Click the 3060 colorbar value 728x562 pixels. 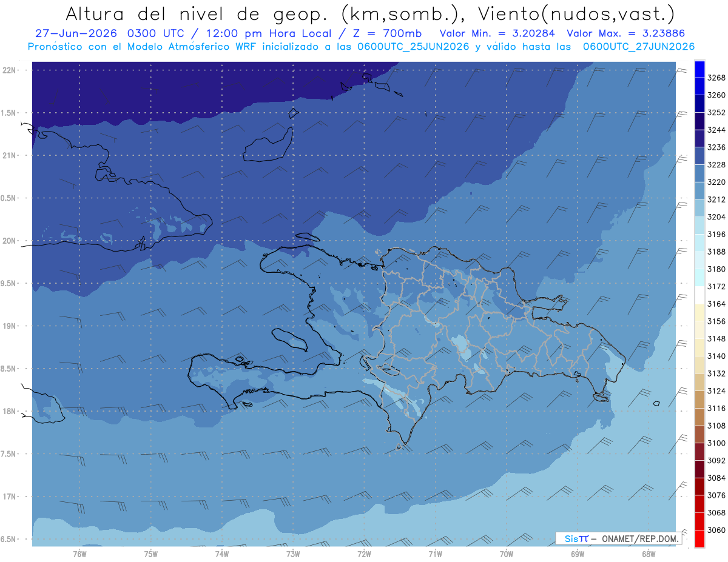pos(716,530)
